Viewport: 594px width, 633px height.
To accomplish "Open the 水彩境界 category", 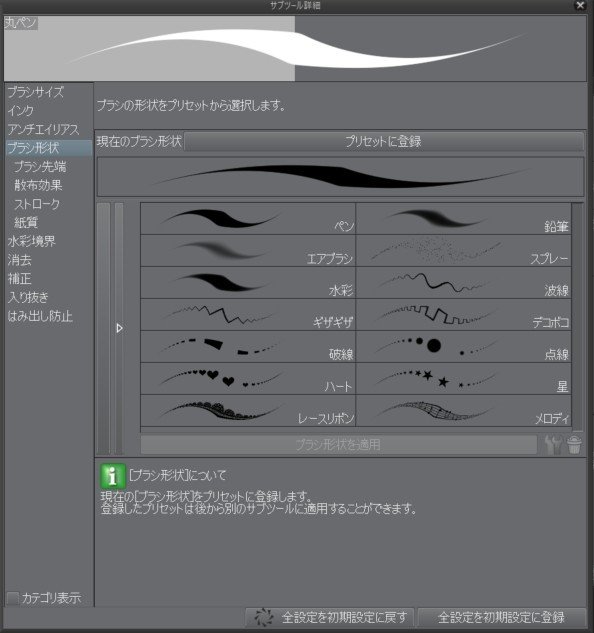I will point(49,241).
